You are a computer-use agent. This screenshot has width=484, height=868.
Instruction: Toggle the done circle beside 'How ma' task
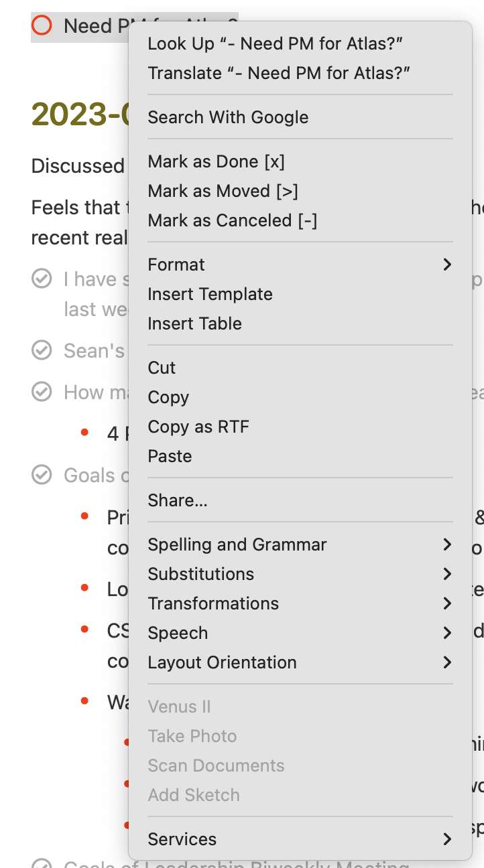42,392
